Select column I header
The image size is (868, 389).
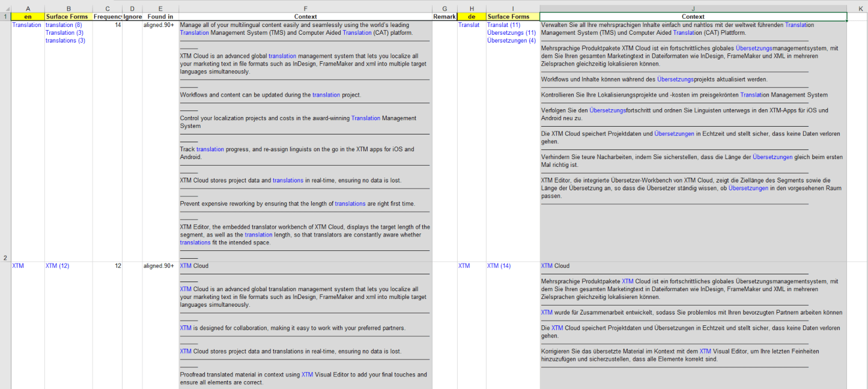512,8
